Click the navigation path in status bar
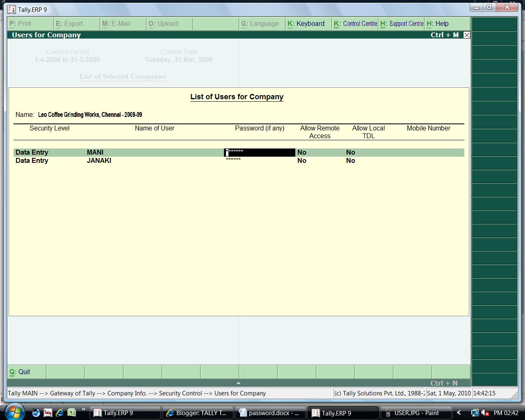The width and height of the screenshot is (525, 420). coord(137,393)
